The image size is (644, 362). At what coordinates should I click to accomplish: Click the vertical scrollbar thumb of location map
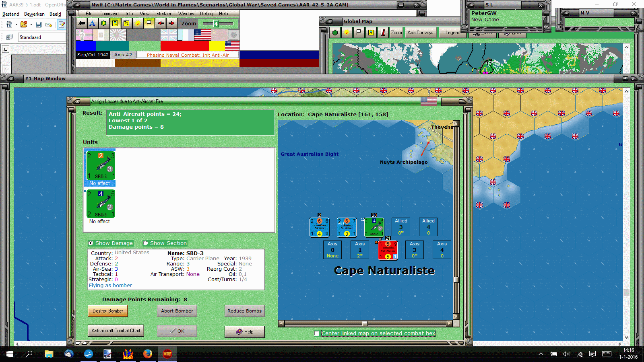456,280
